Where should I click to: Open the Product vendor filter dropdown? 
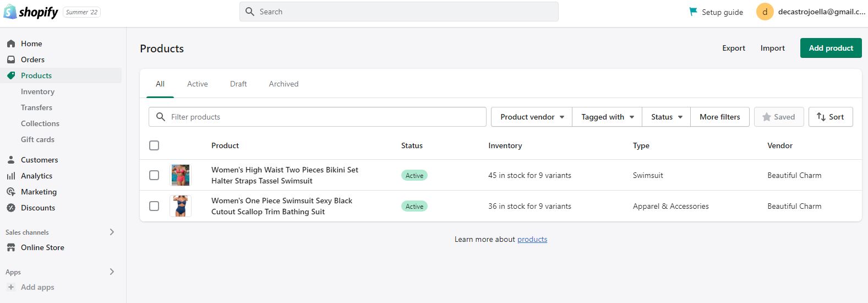point(532,117)
